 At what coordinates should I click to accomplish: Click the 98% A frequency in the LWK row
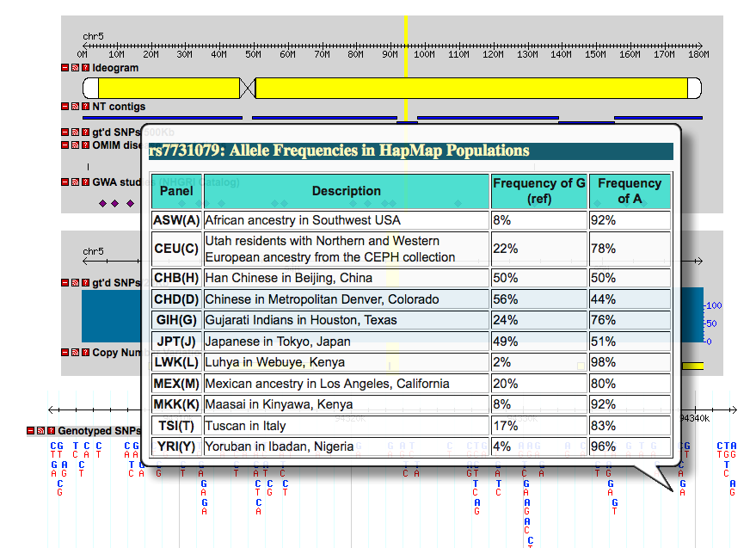pos(603,362)
